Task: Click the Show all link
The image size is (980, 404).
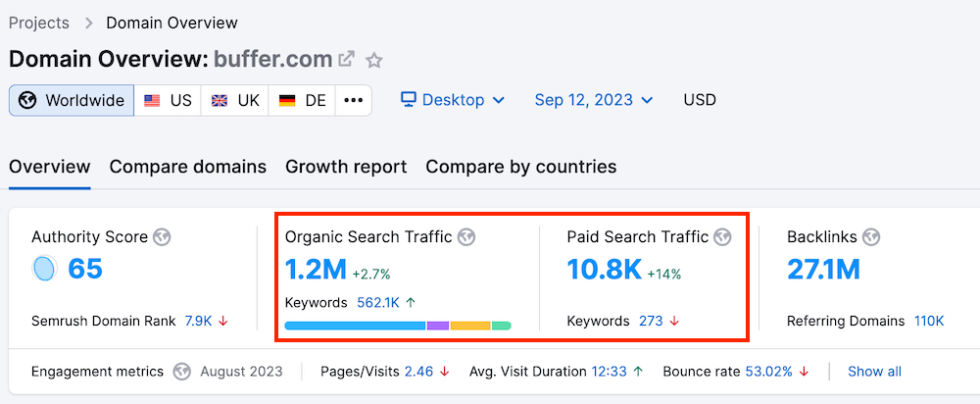Action: (874, 372)
